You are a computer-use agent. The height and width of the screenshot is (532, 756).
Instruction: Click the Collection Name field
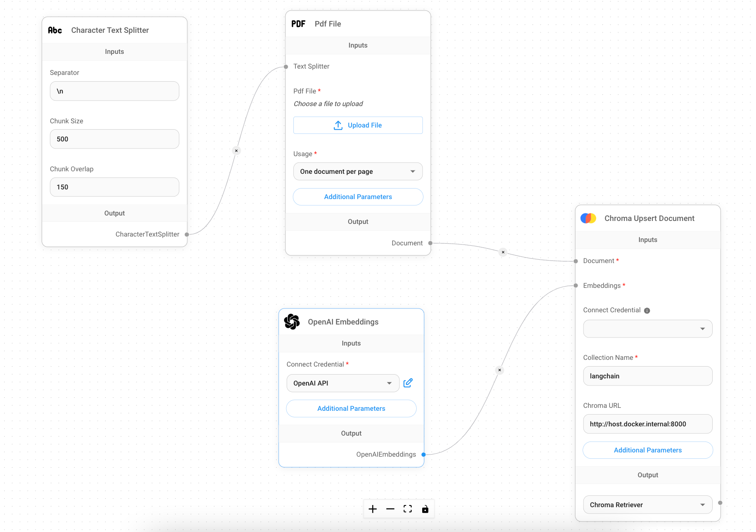[x=648, y=376]
